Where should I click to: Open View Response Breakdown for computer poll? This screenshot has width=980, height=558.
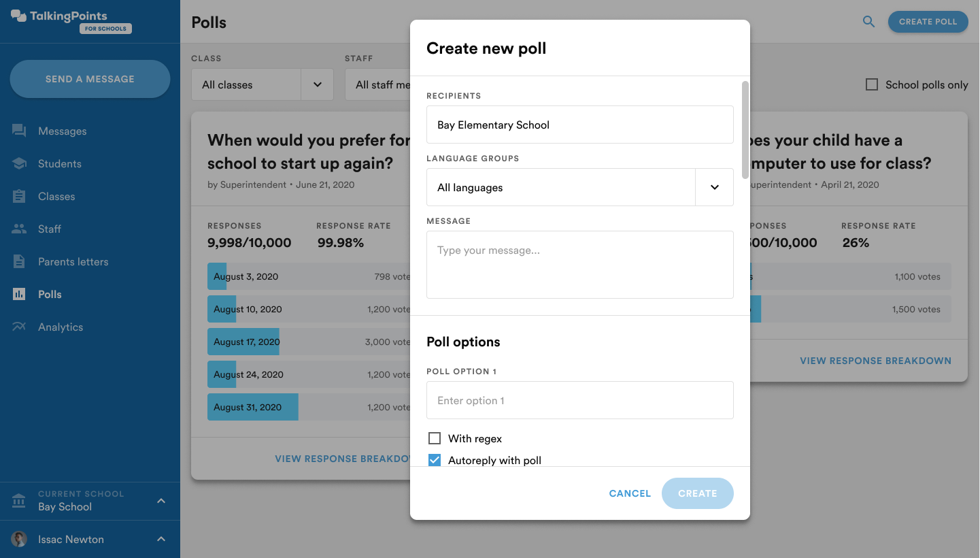[875, 361]
